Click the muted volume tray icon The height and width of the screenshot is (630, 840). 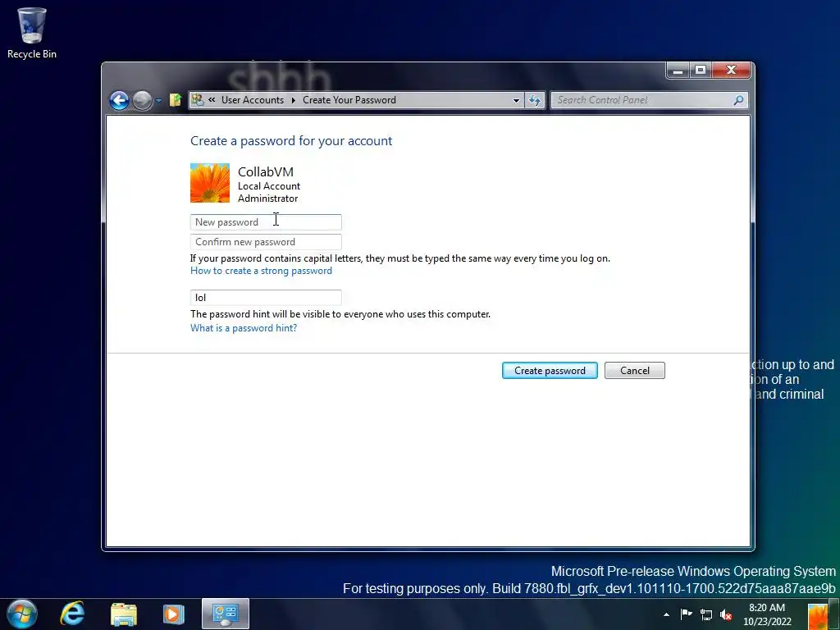coord(726,615)
